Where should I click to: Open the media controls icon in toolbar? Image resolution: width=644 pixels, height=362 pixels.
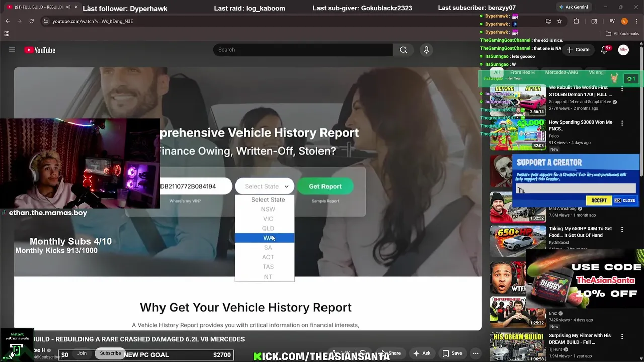click(612, 21)
